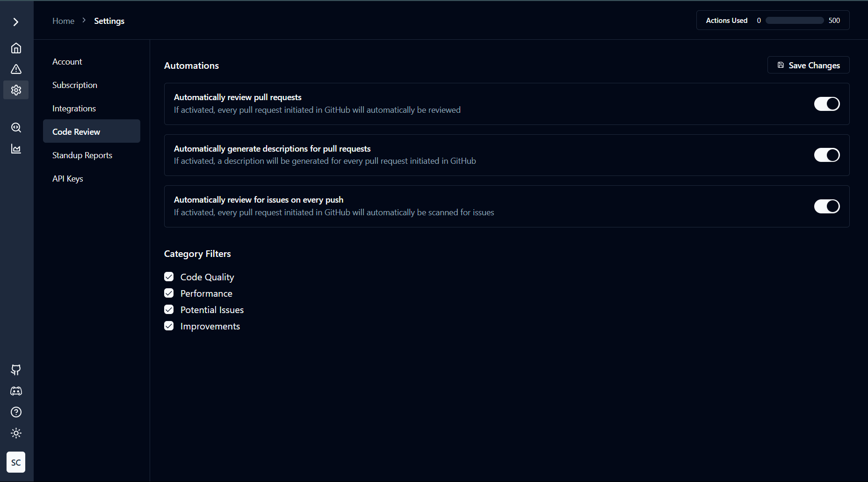Turn off automatic description generation
868x482 pixels.
[x=826, y=155]
